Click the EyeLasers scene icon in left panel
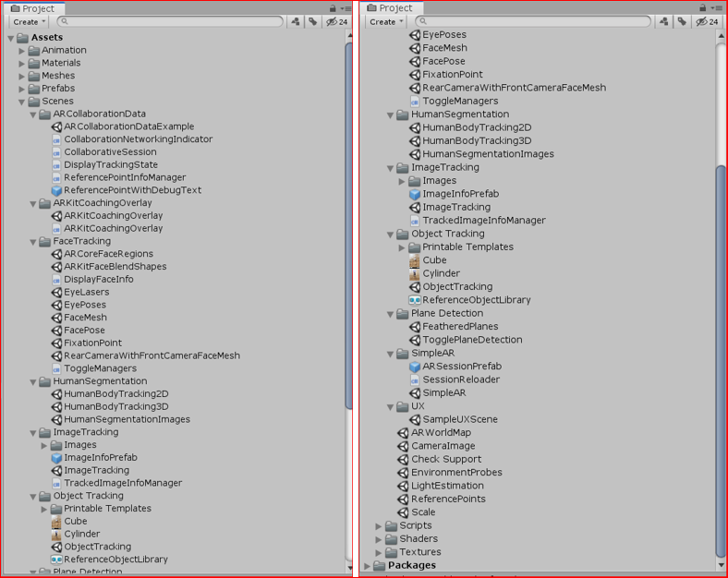 56,293
